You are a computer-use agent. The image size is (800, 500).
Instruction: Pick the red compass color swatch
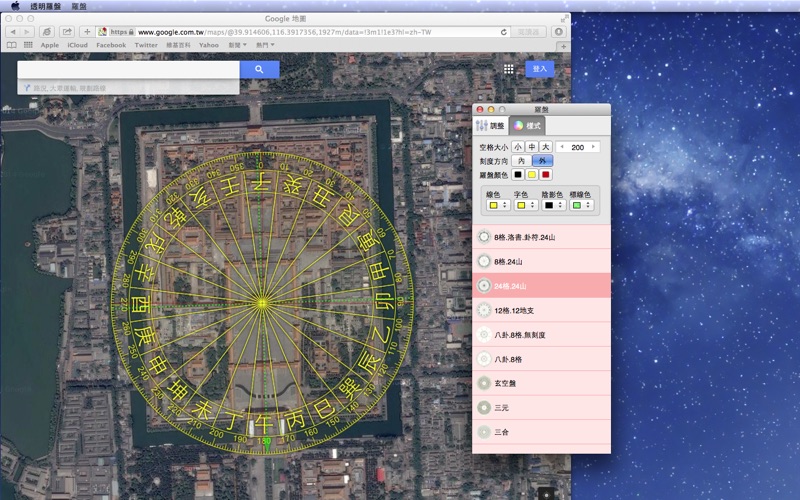[546, 175]
